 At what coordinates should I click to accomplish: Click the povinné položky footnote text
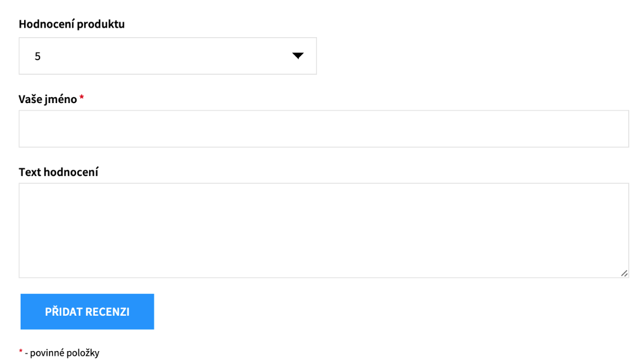64,353
